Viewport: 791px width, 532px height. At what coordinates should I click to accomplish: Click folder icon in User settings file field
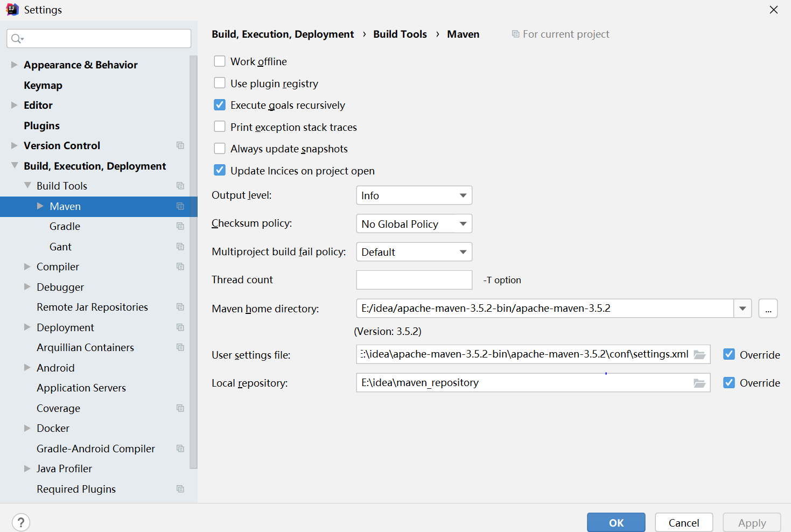coord(699,354)
